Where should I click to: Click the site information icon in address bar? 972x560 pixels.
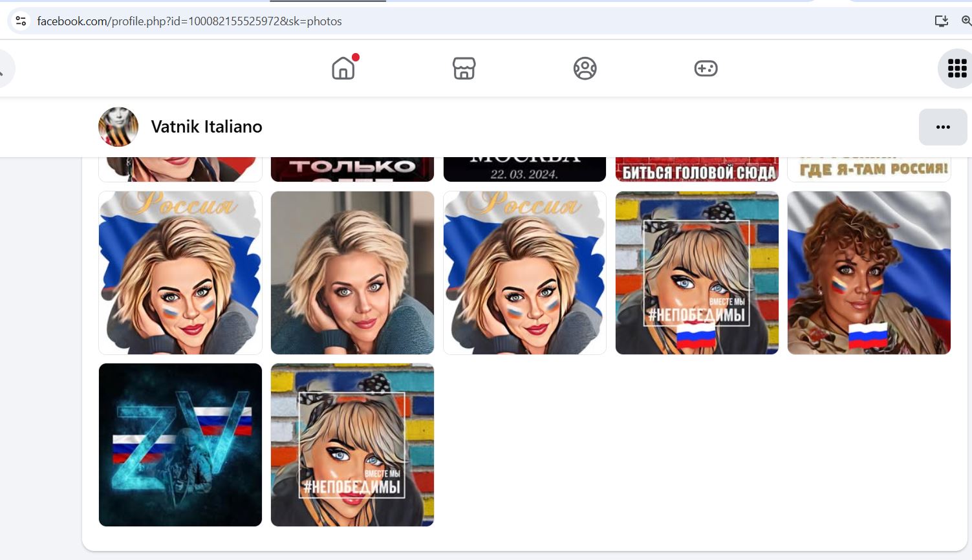coord(21,21)
